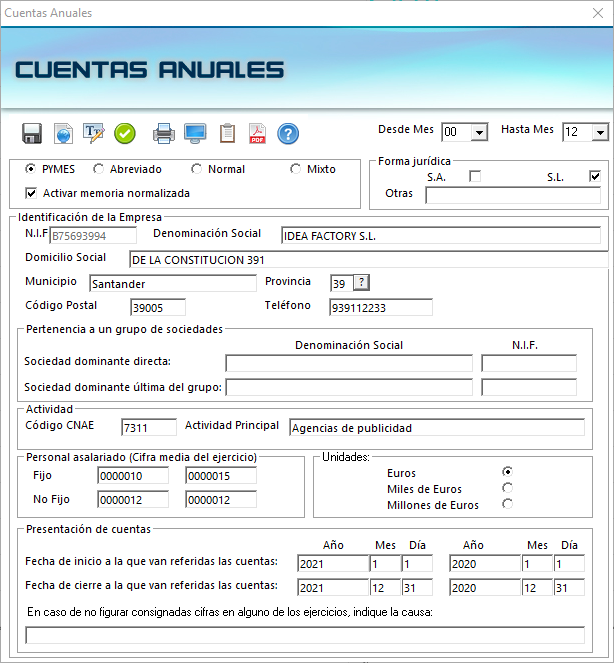Edit the 2020 closing month 12 field

point(537,587)
